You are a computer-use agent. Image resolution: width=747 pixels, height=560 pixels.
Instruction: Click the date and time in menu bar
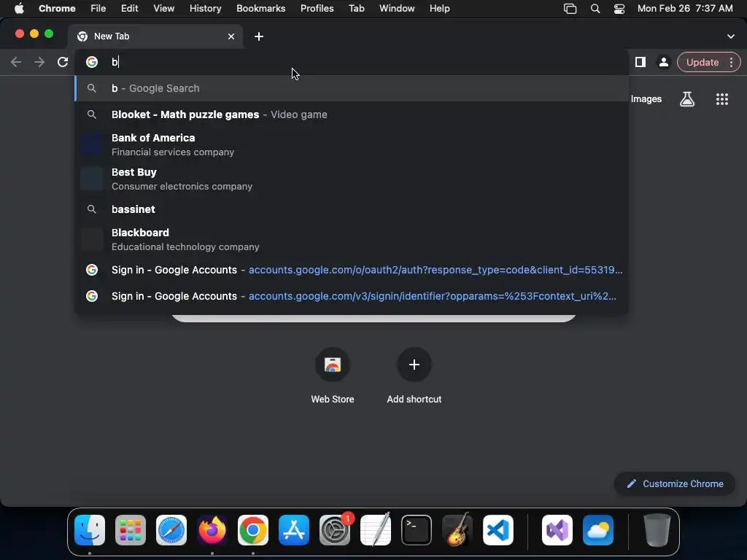coord(685,9)
